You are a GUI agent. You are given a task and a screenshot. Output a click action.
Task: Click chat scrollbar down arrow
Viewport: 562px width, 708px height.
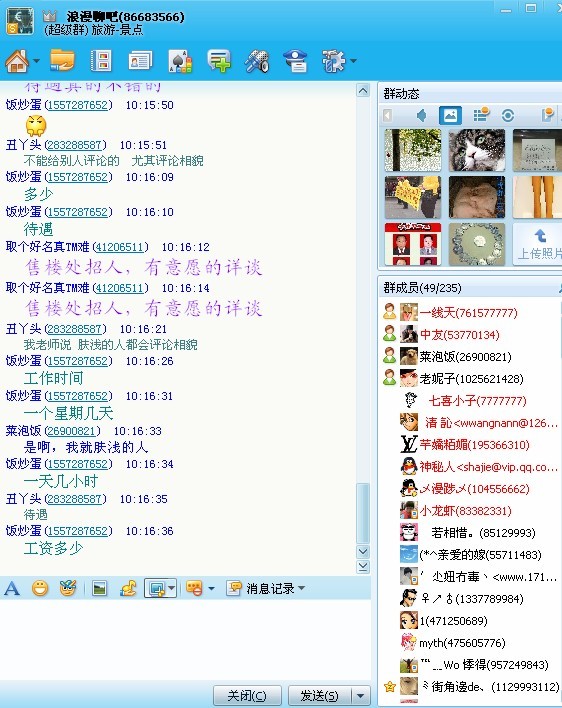pyautogui.click(x=363, y=551)
